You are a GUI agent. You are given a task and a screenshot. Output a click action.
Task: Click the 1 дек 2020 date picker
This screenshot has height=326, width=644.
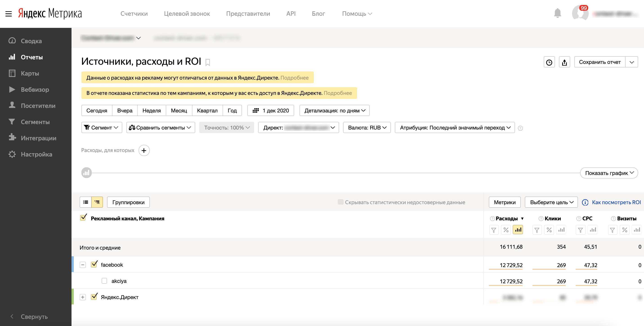click(271, 110)
